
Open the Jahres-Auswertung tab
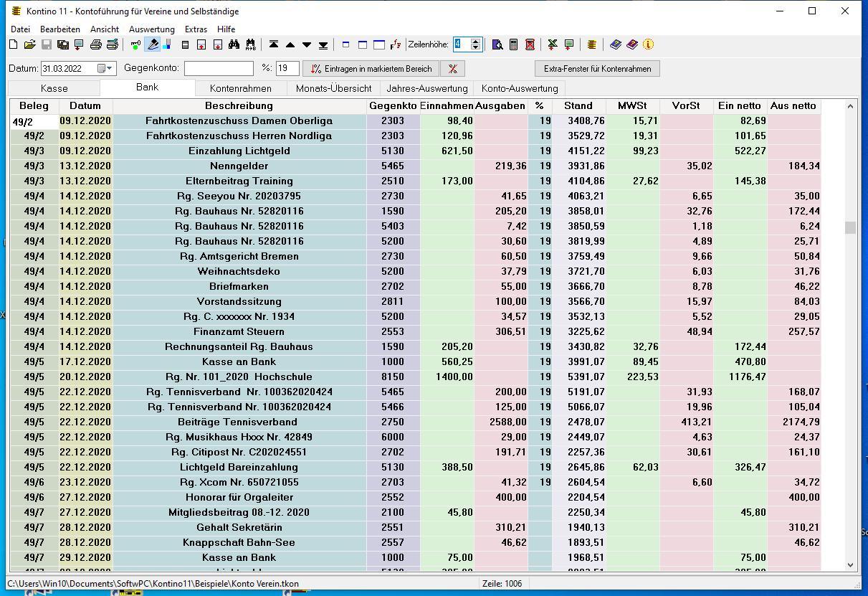pos(426,88)
